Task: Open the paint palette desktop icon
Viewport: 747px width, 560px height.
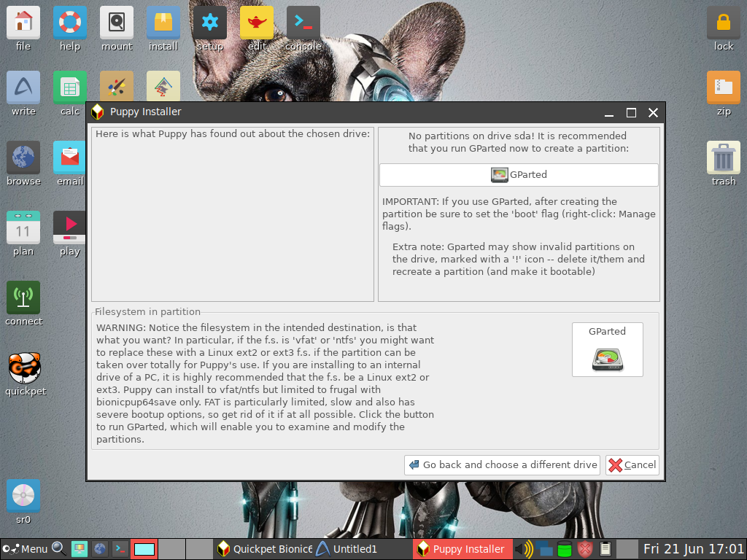Action: point(116,86)
